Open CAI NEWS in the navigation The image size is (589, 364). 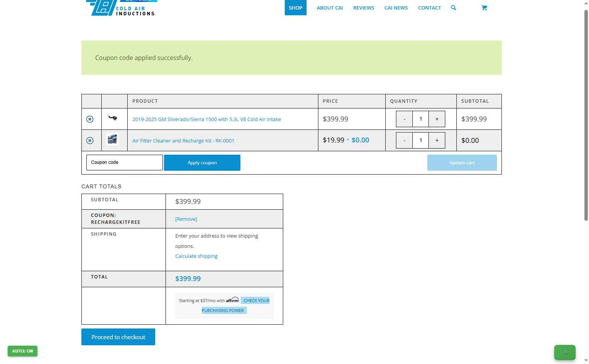[x=396, y=8]
